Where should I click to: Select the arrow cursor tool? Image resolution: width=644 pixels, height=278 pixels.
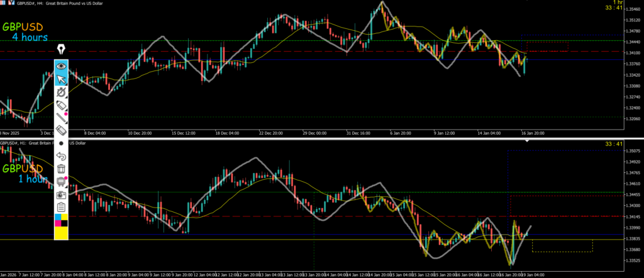point(61,79)
